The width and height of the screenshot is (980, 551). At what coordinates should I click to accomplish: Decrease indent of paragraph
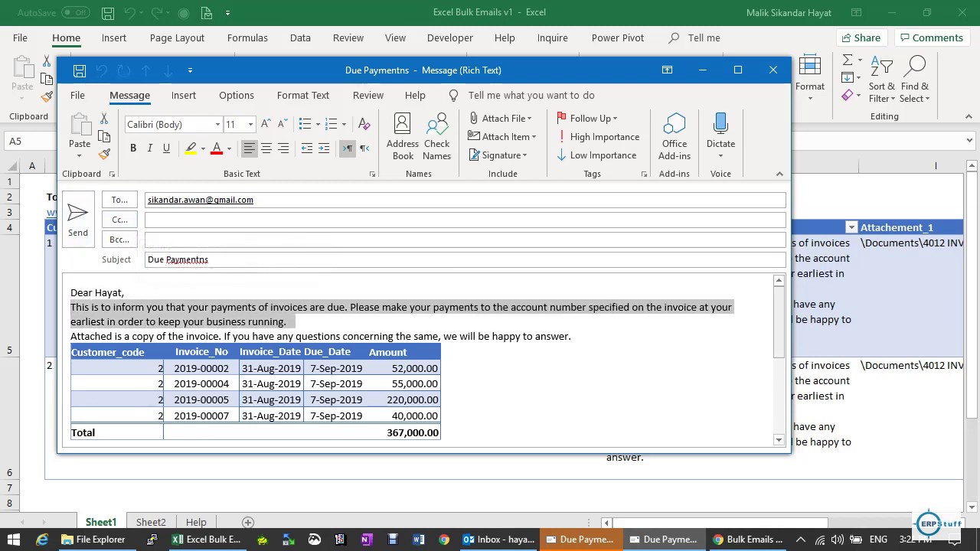(307, 148)
